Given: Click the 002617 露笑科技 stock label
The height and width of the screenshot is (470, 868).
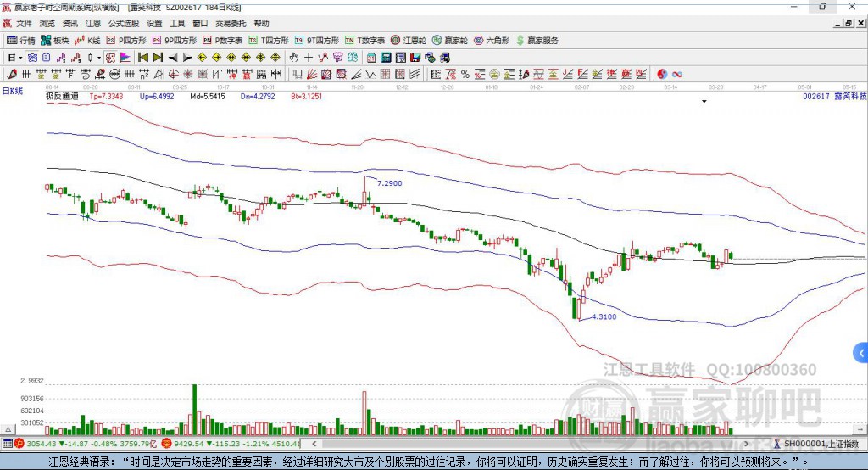Looking at the screenshot, I should [x=834, y=96].
